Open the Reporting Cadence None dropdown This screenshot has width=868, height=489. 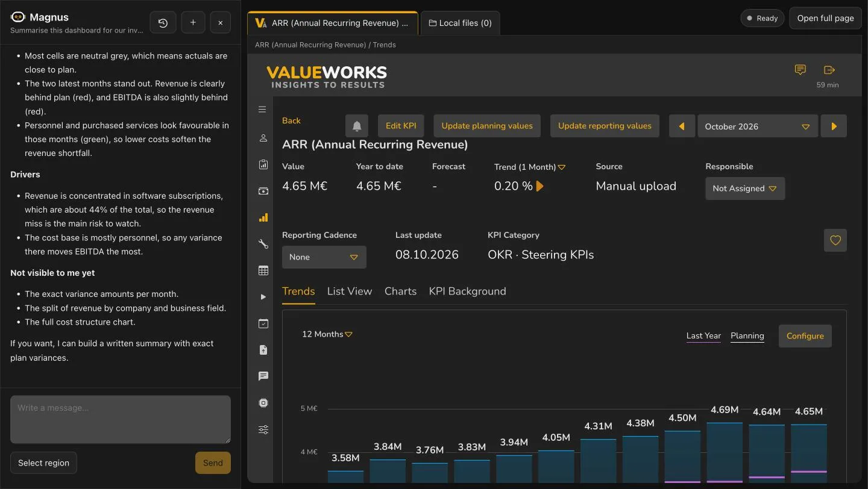pos(324,257)
